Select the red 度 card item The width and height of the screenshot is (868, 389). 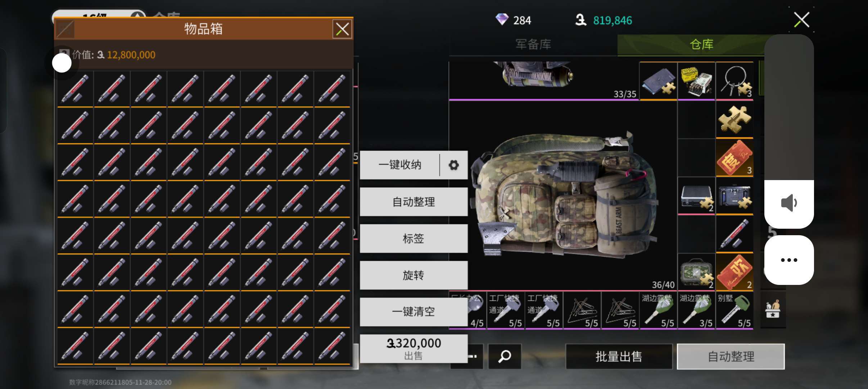point(734,158)
